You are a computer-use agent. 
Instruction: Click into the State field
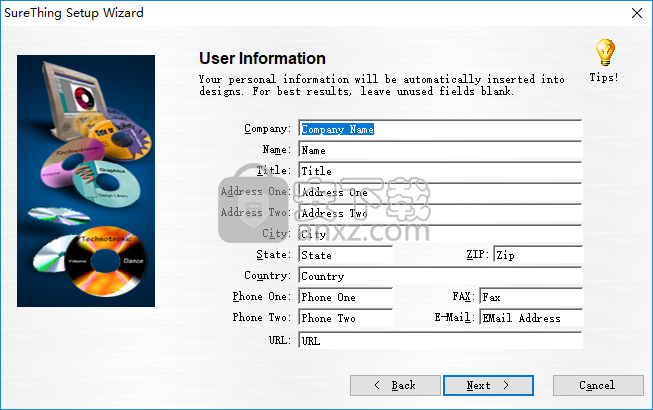click(x=346, y=254)
